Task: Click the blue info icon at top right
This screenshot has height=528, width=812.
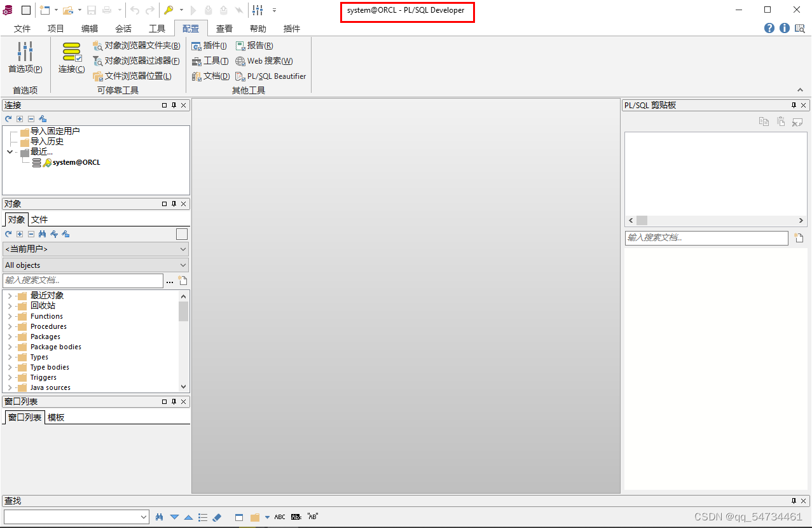Action: pyautogui.click(x=784, y=28)
